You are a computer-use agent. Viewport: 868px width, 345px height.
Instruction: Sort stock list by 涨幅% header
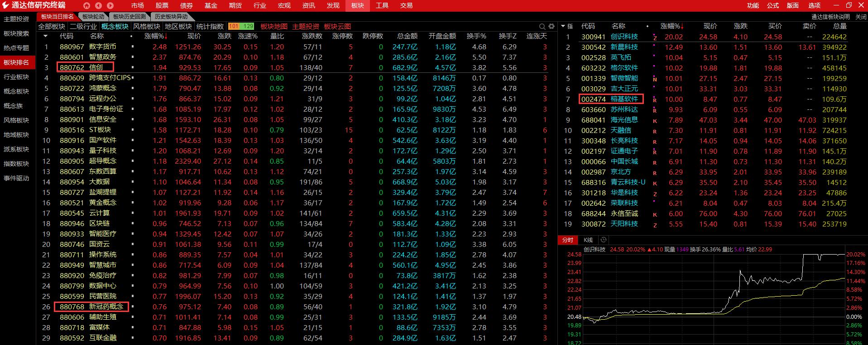pos(671,26)
